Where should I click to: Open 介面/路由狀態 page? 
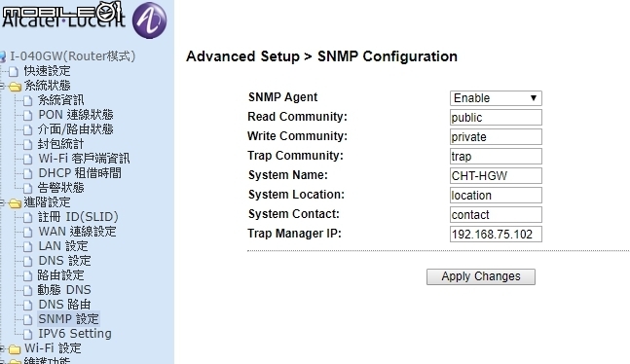click(76, 129)
